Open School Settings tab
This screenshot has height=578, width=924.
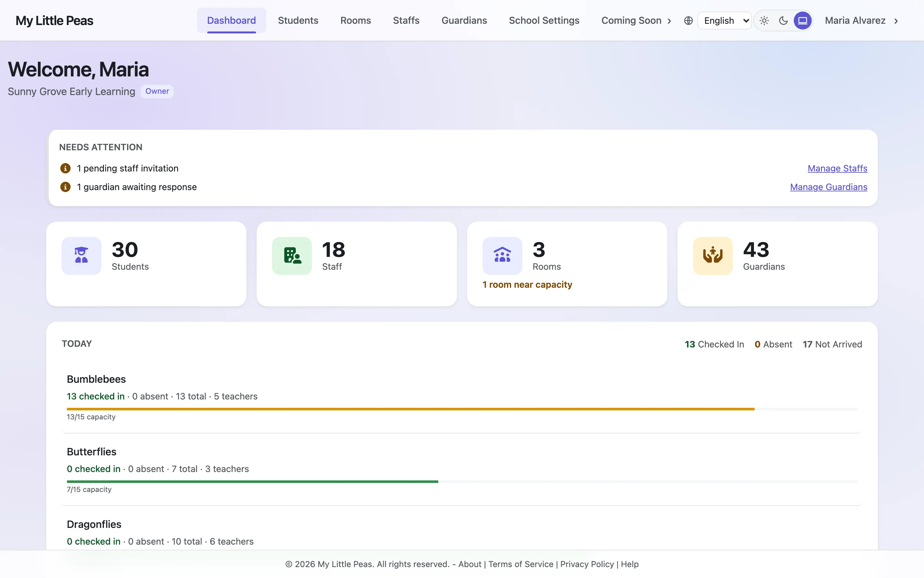tap(544, 21)
